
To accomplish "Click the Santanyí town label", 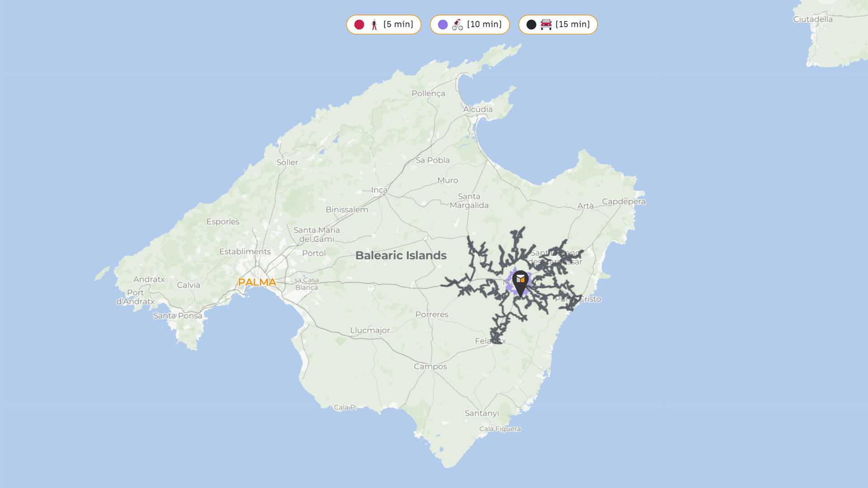I will [x=482, y=413].
